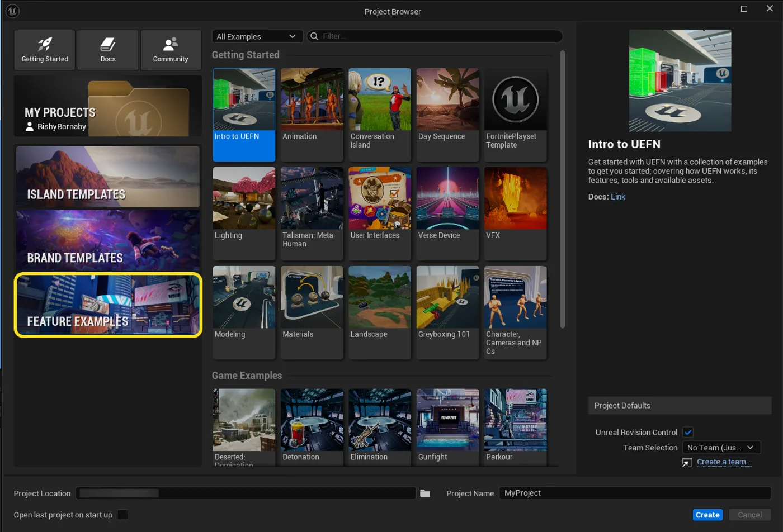The width and height of the screenshot is (783, 532).
Task: Click the Unreal logo in title bar
Action: point(12,11)
